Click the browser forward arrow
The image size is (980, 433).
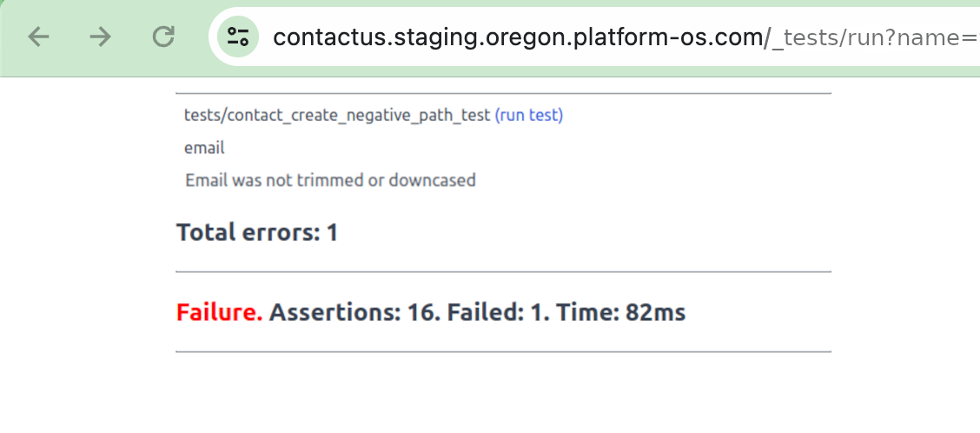click(x=101, y=37)
